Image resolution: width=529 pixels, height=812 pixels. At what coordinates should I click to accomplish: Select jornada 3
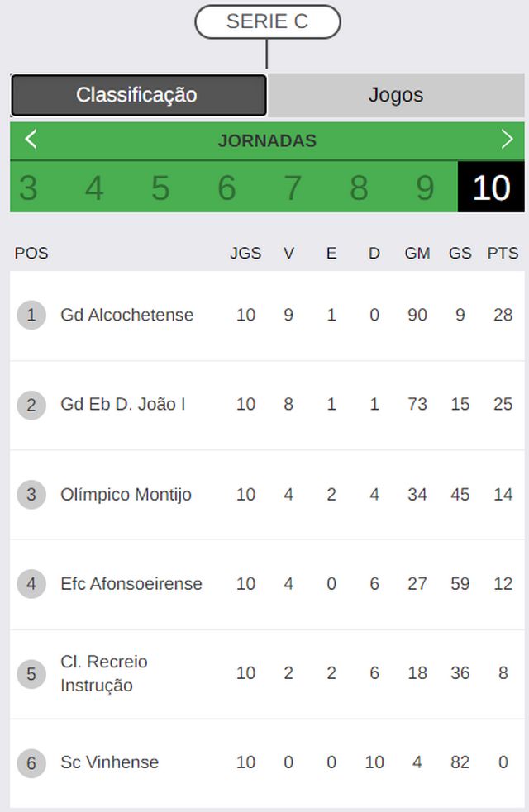pyautogui.click(x=28, y=187)
